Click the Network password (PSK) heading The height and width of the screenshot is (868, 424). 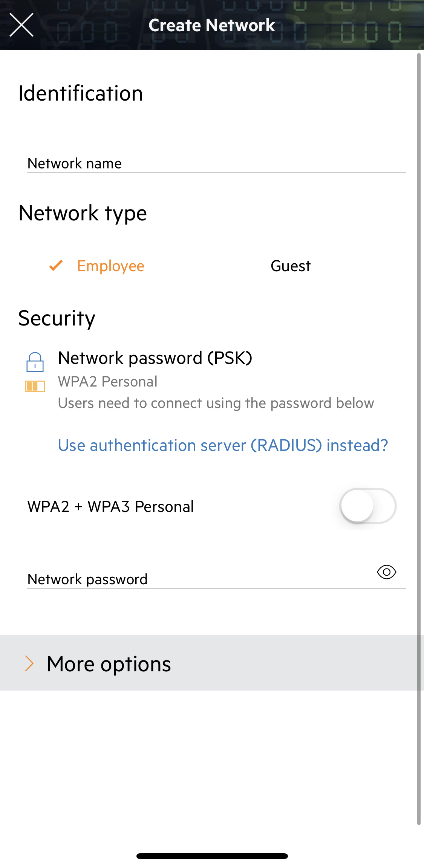tap(155, 358)
